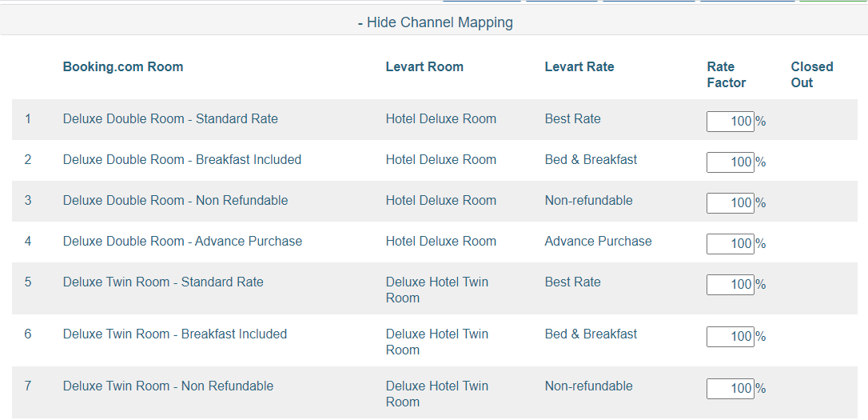
Task: Edit rate factor for Deluxe Double Breakfast Included
Action: [731, 162]
